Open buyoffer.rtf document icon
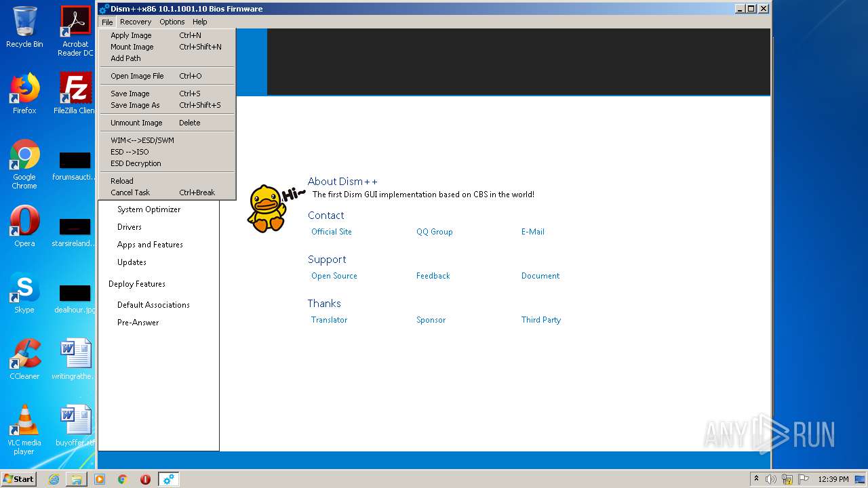The width and height of the screenshot is (868, 488). coord(75,426)
